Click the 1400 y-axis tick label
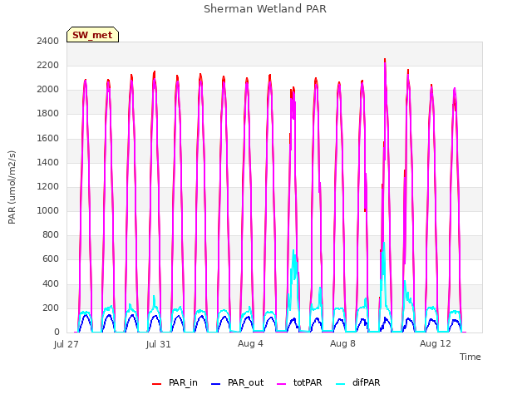The height and width of the screenshot is (399, 532). pos(48,162)
